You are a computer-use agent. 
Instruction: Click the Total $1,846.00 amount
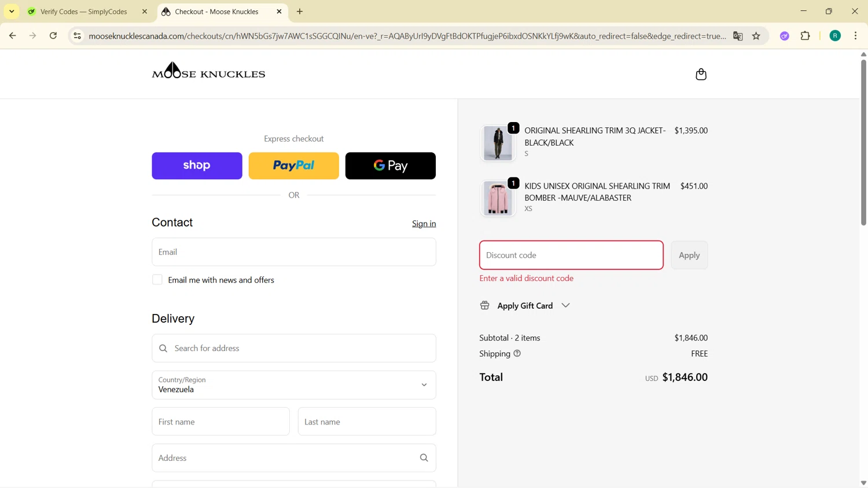[685, 377]
